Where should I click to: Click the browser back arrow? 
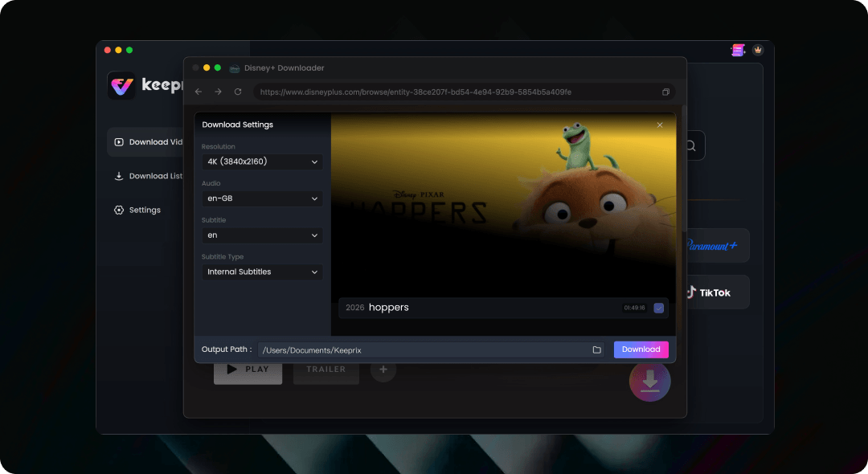tap(199, 92)
